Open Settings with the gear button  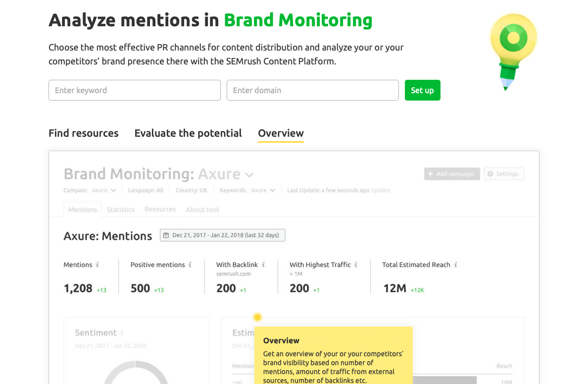[504, 174]
